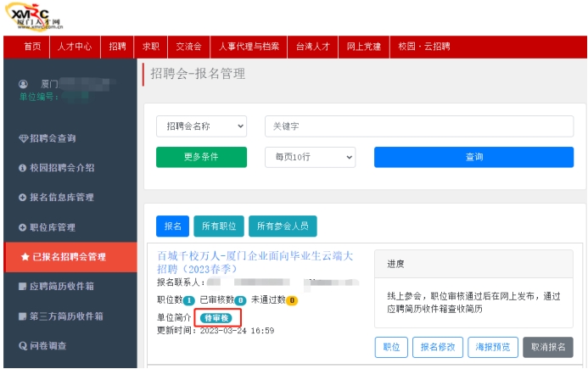
Task: Open the 招聘会名称 search field dropdown
Action: (x=201, y=126)
